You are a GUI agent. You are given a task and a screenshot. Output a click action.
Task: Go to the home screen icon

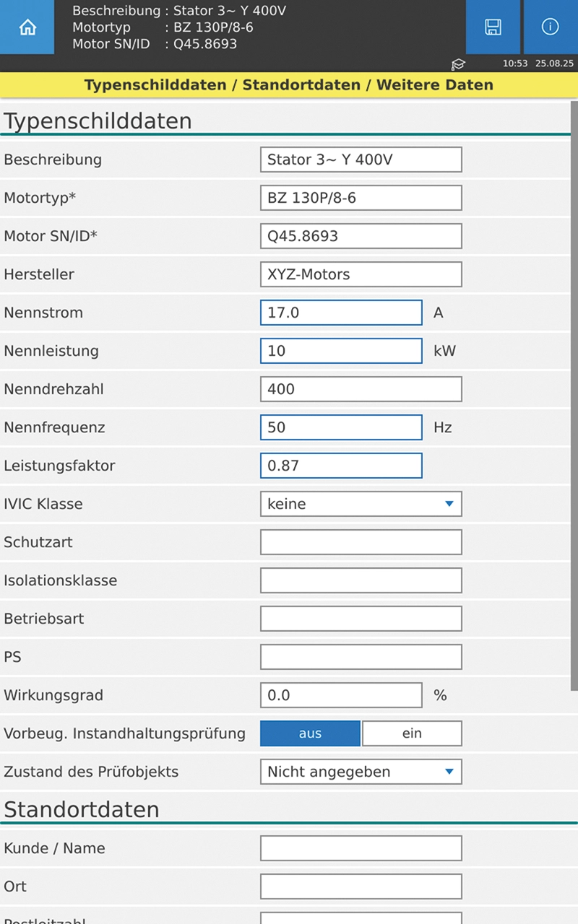(27, 27)
